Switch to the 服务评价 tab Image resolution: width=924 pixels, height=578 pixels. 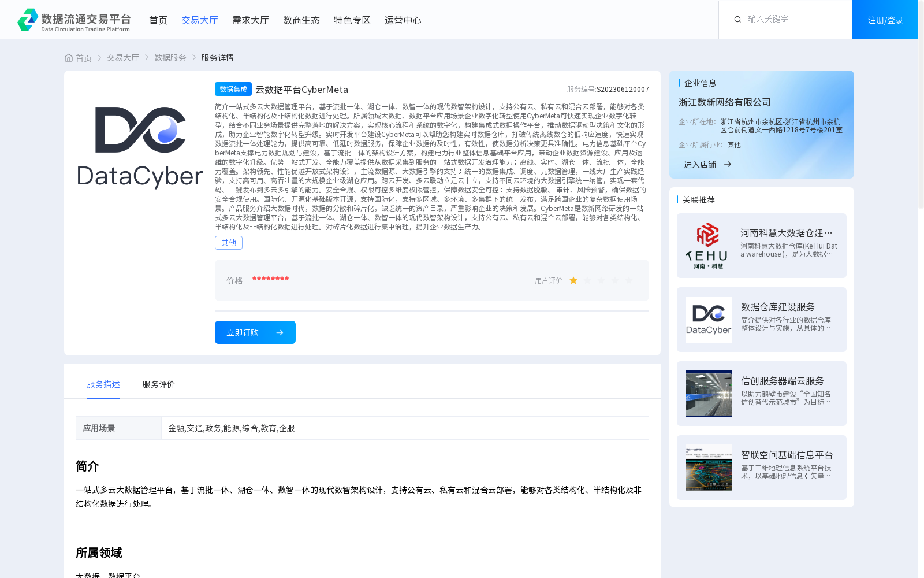159,384
